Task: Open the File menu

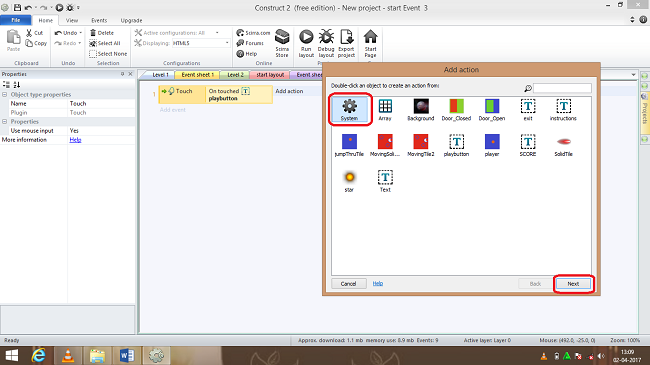Action: [16, 20]
